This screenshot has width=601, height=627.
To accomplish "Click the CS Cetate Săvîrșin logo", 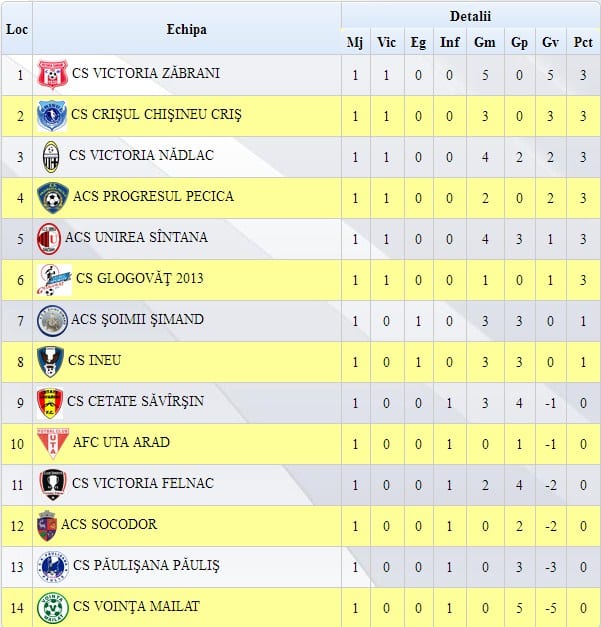I will pos(50,403).
